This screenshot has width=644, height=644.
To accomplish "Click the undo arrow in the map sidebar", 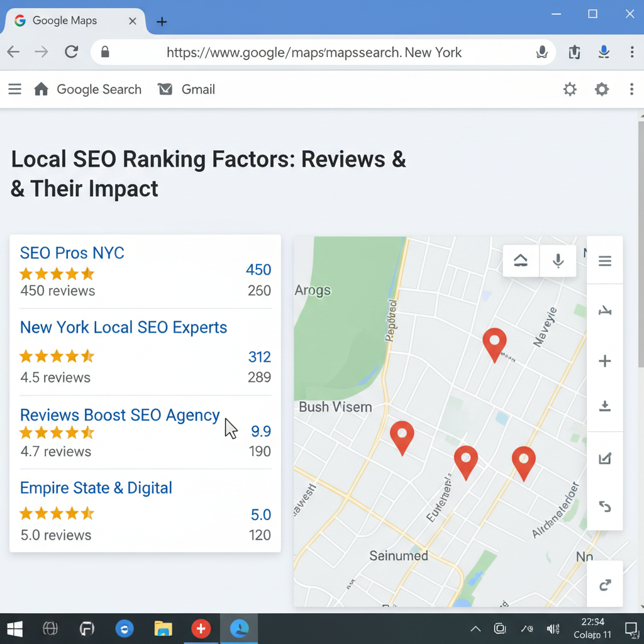I will (x=604, y=506).
